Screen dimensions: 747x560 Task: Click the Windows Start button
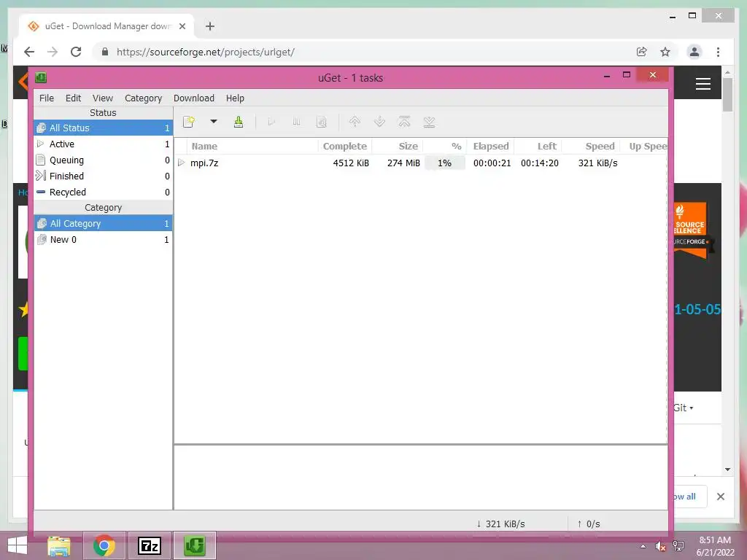click(17, 545)
